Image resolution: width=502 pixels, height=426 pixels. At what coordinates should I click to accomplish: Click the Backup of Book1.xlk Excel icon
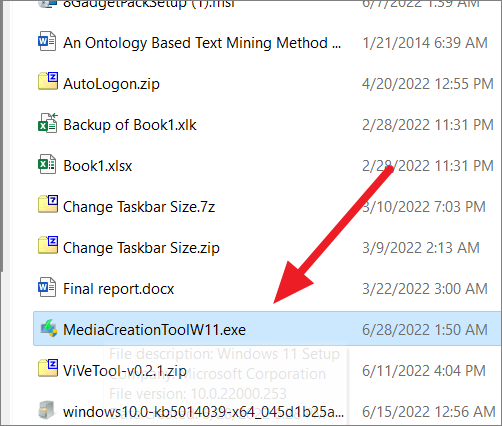click(x=48, y=123)
